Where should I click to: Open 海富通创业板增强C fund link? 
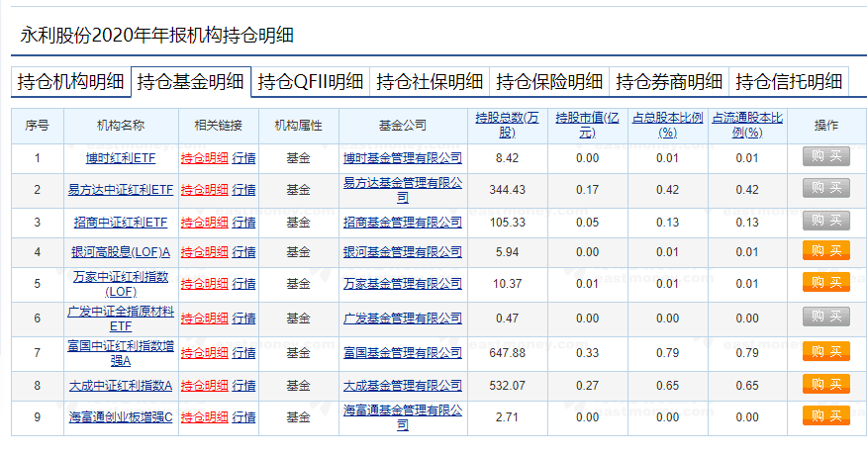(121, 417)
